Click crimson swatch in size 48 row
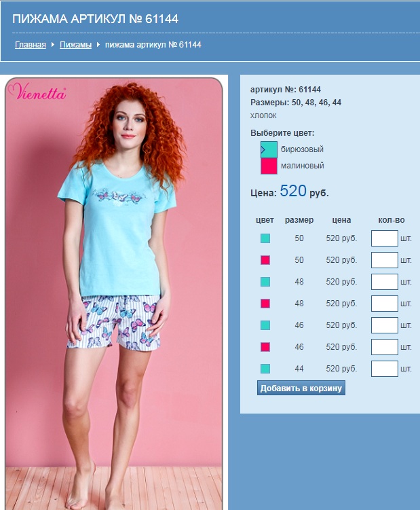The image size is (420, 510). coord(265,304)
